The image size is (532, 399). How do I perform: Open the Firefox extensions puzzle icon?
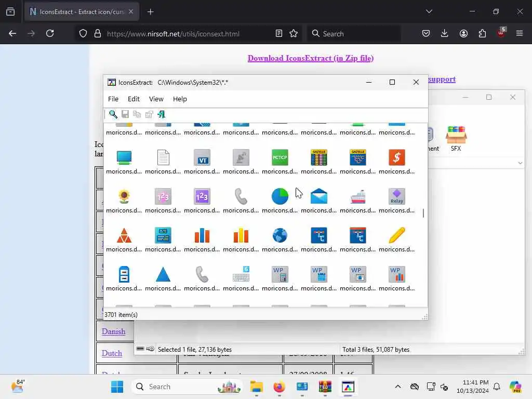482,33
